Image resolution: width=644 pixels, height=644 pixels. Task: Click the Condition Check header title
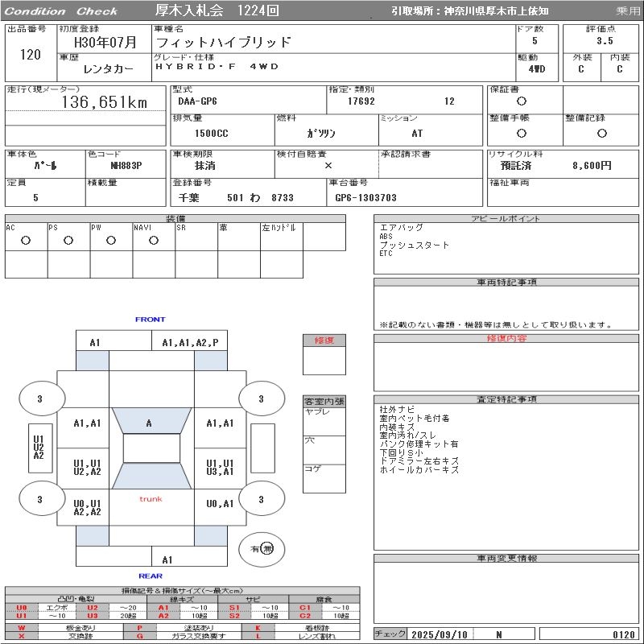[60, 11]
